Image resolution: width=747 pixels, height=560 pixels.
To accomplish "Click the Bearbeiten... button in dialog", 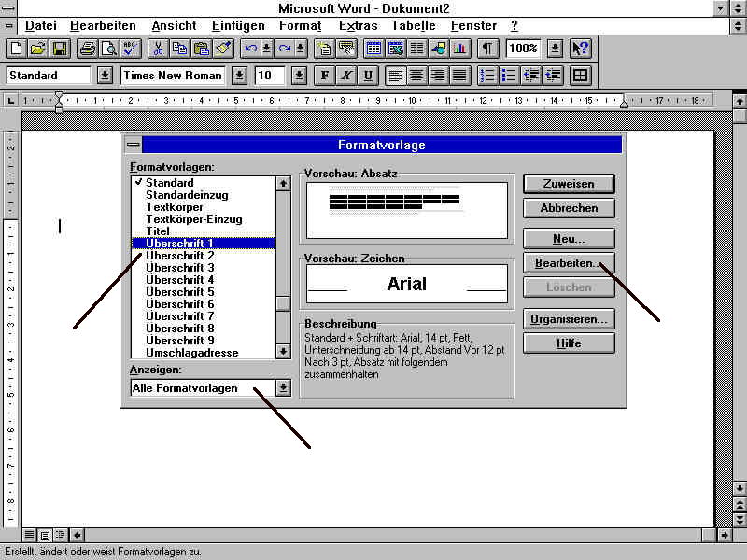I will click(569, 263).
